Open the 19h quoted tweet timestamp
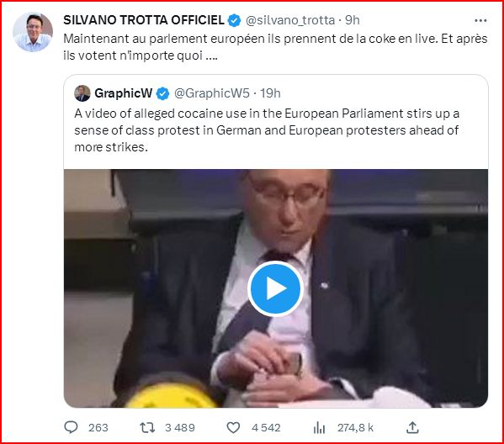504x444 pixels. (x=270, y=93)
